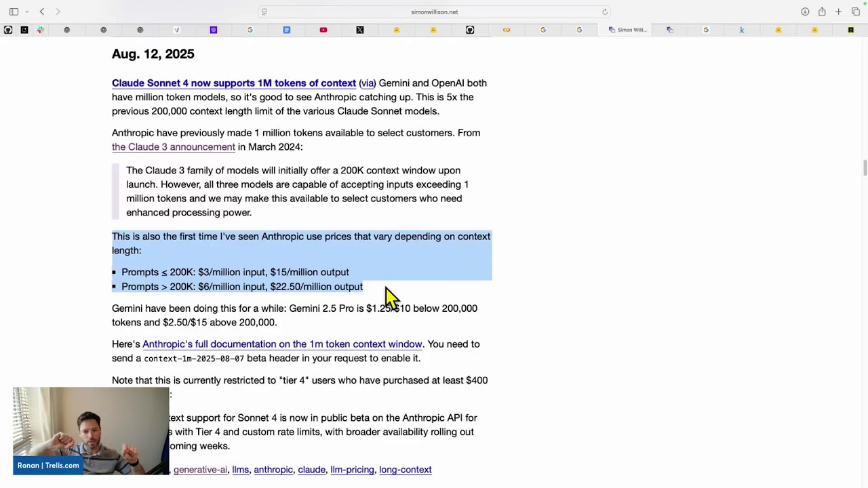This screenshot has width=868, height=488.
Task: Open Anthropic's full documentation 1m token link
Action: 282,344
